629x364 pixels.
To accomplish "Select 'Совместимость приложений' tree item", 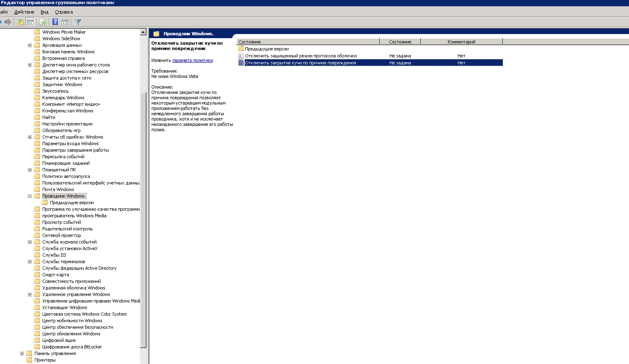I will point(71,281).
